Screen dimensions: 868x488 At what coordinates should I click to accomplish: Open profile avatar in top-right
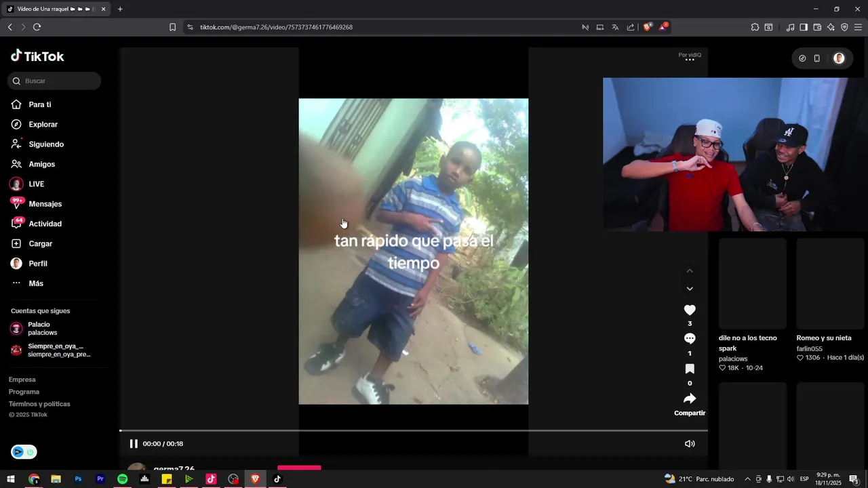pyautogui.click(x=839, y=58)
